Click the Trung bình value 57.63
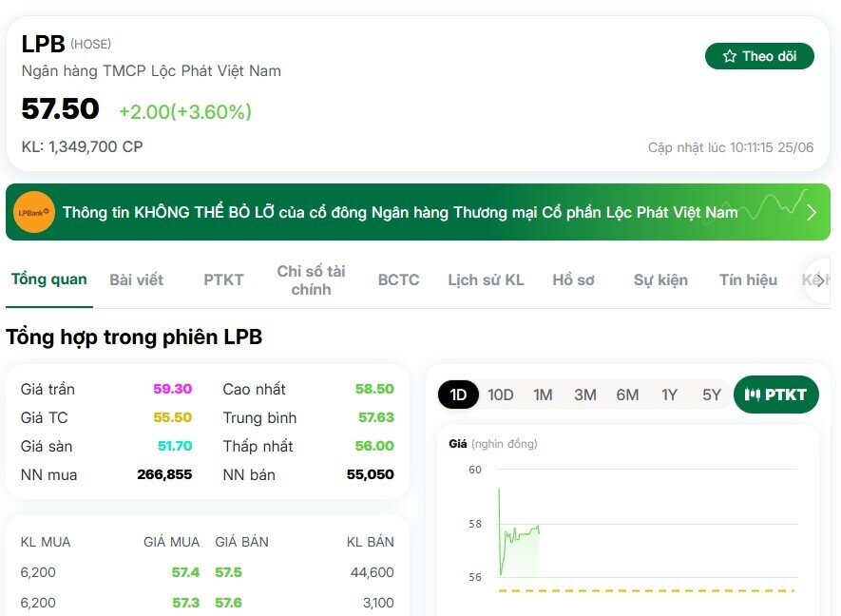 pos(376,417)
